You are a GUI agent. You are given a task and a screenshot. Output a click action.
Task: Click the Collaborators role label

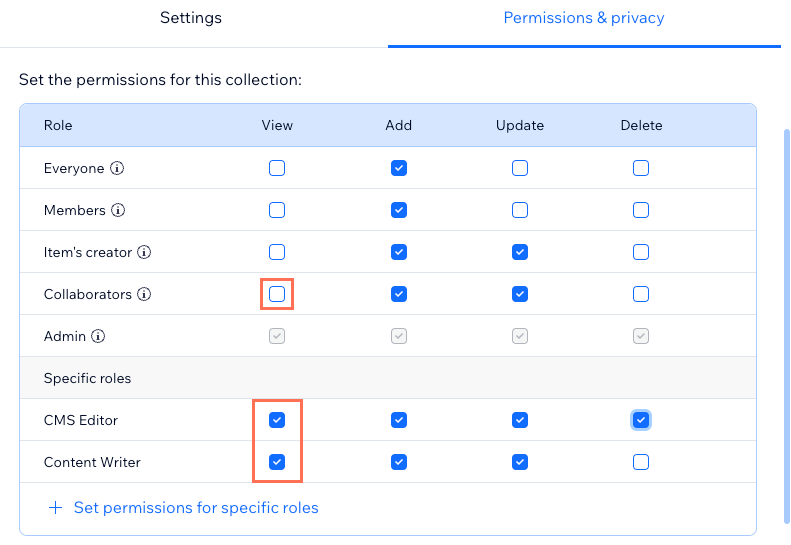[88, 294]
